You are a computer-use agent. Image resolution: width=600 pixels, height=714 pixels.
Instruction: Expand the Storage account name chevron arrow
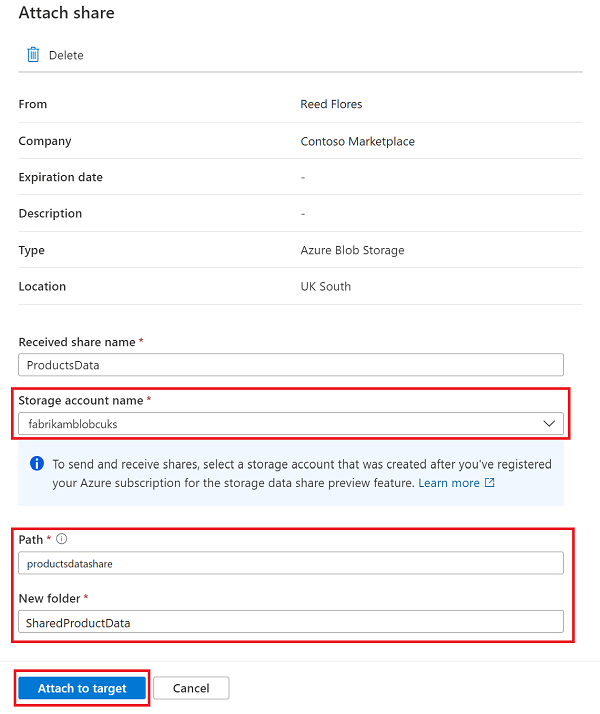[548, 424]
